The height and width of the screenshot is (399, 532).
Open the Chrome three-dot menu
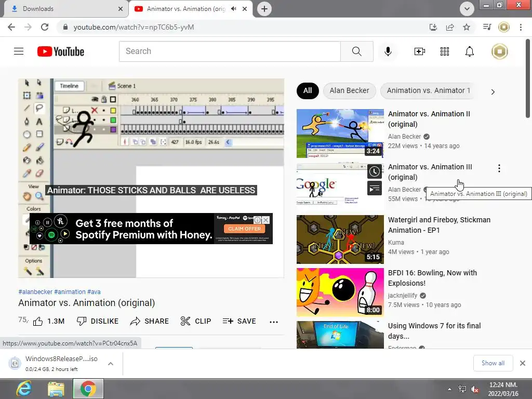coord(521,27)
